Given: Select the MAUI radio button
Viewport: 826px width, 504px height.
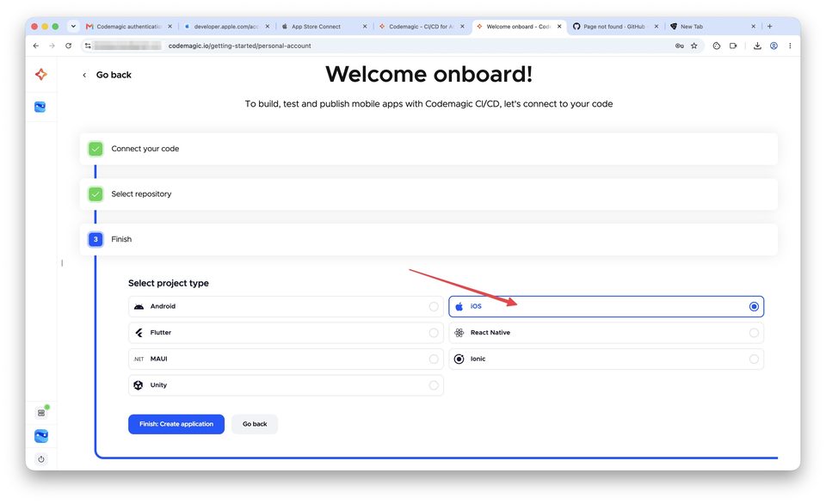Looking at the screenshot, I should 434,360.
